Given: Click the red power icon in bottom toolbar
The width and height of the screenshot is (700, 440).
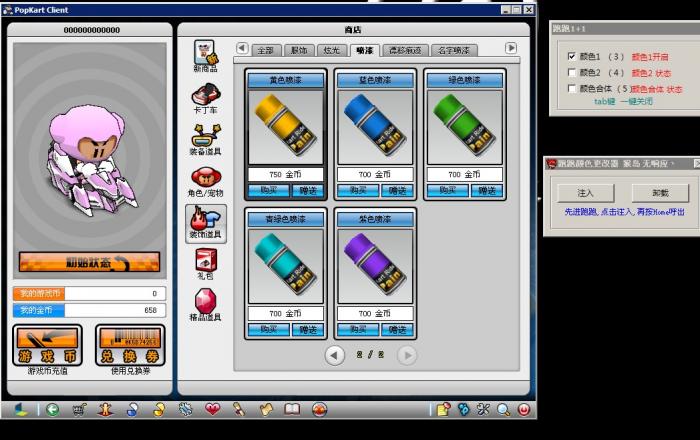Looking at the screenshot, I should 524,409.
